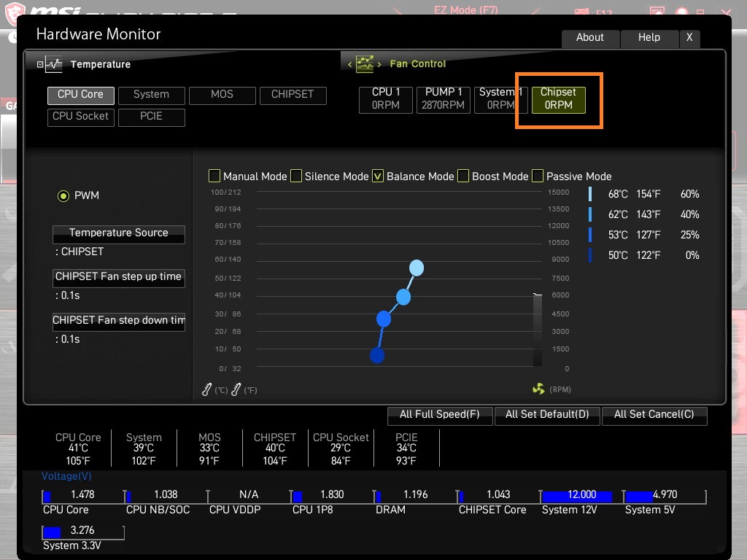Viewport: 747px width, 560px height.
Task: Click the blue swatch for 62°C
Action: [x=590, y=214]
